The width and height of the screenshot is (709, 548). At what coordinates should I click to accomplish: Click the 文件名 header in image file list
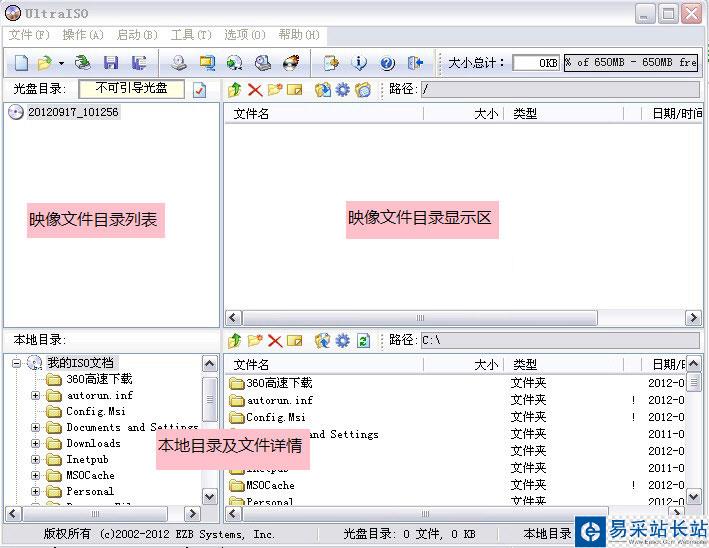pos(324,114)
